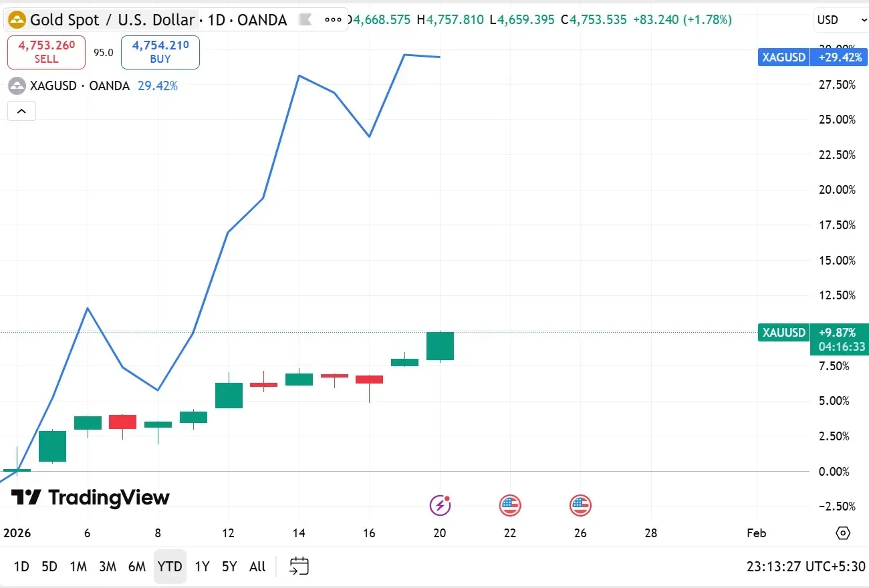This screenshot has width=869, height=588.
Task: Click the SELL 4,753.26 button
Action: pos(47,52)
